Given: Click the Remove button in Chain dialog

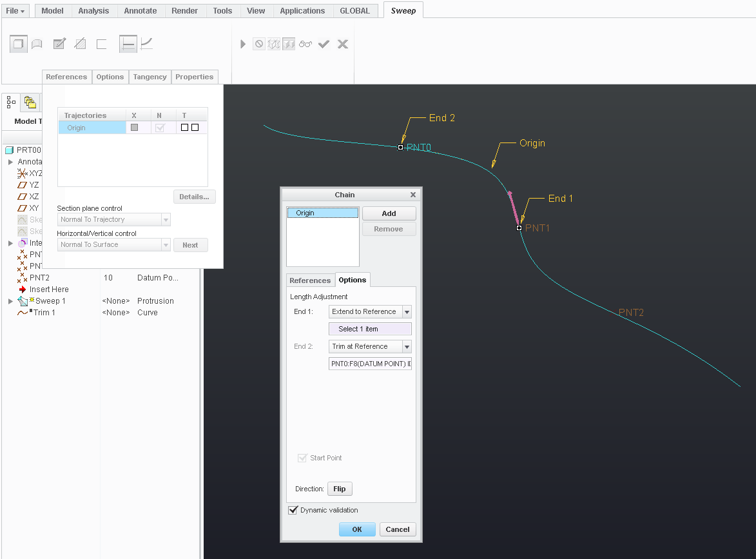Looking at the screenshot, I should pyautogui.click(x=389, y=229).
